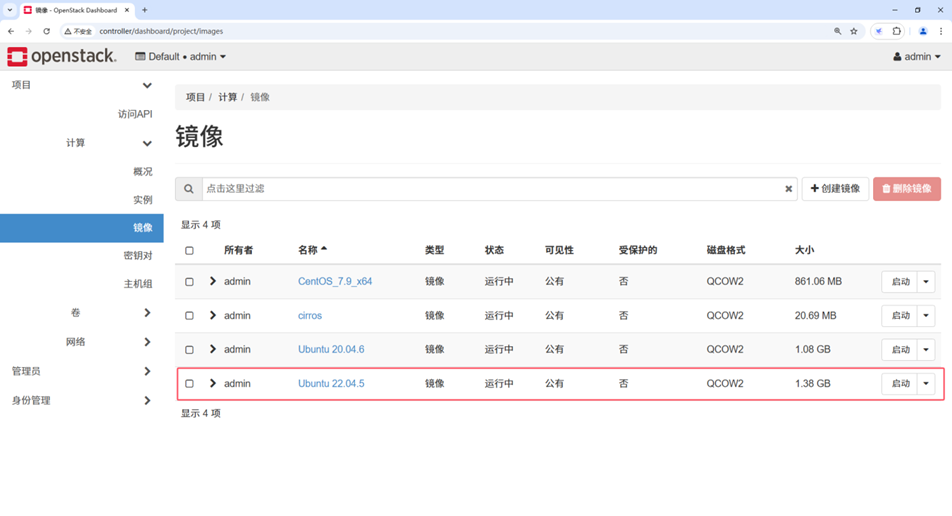This screenshot has height=516, width=952.
Task: Open the browser zoom control
Action: click(x=837, y=31)
